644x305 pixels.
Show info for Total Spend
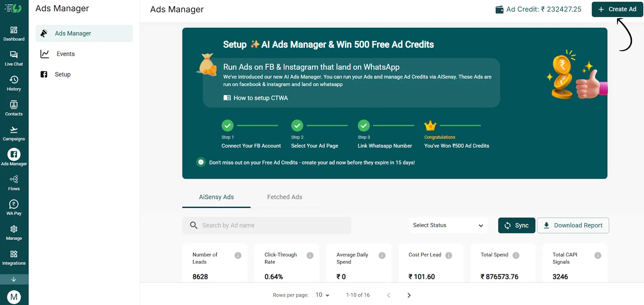(x=516, y=256)
